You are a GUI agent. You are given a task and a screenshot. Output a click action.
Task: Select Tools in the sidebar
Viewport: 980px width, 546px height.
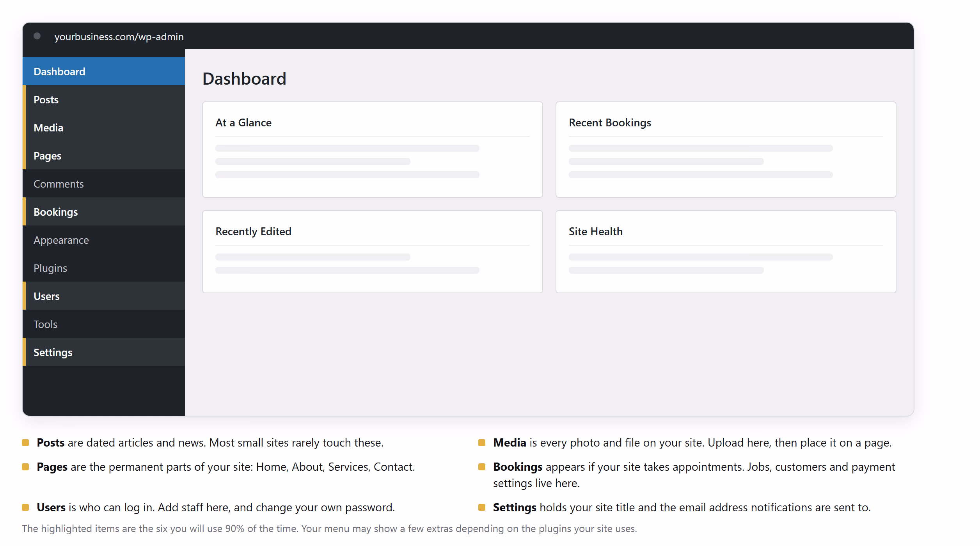coord(104,324)
